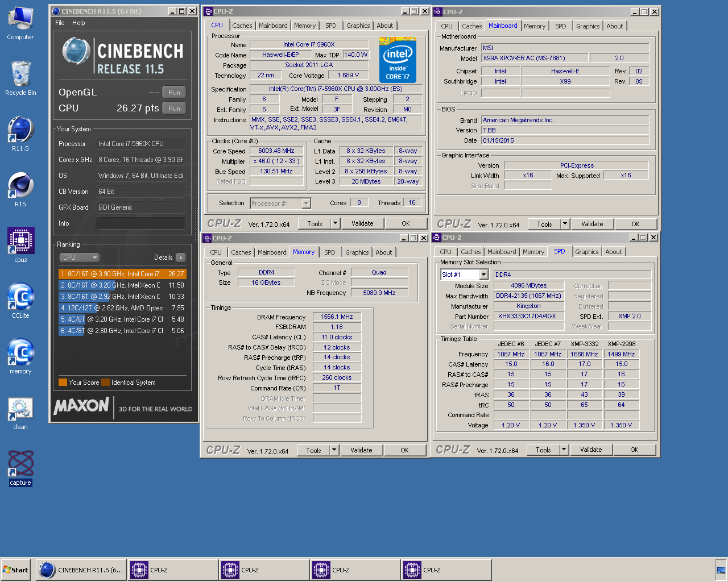Screen dimensions: 728x582
Task: Click the show desktop tray icon
Action: pos(721,570)
